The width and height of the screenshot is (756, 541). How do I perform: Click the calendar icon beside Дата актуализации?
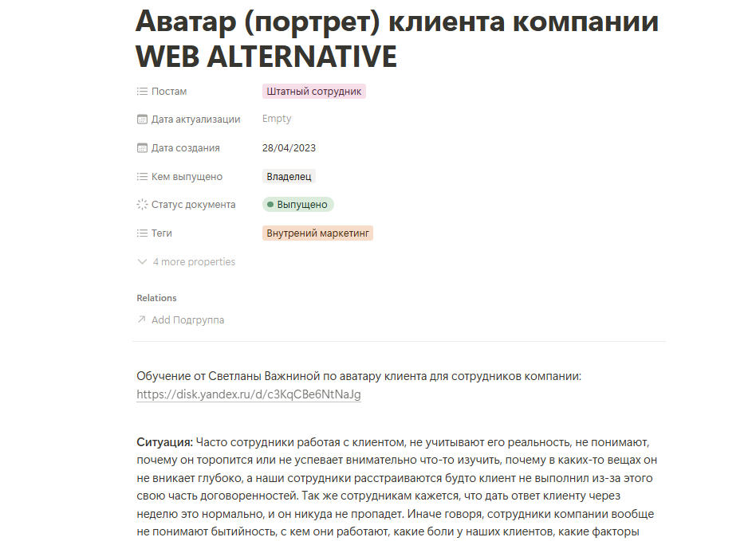click(142, 119)
